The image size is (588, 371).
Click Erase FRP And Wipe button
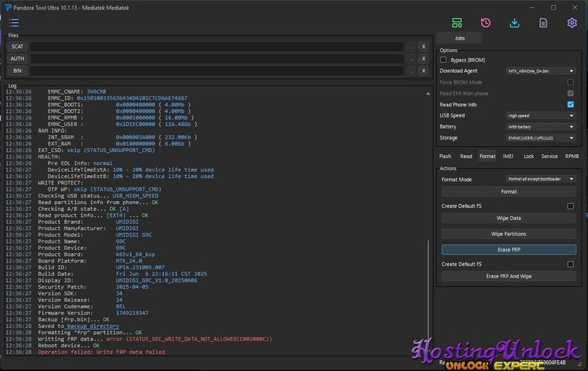click(x=509, y=277)
